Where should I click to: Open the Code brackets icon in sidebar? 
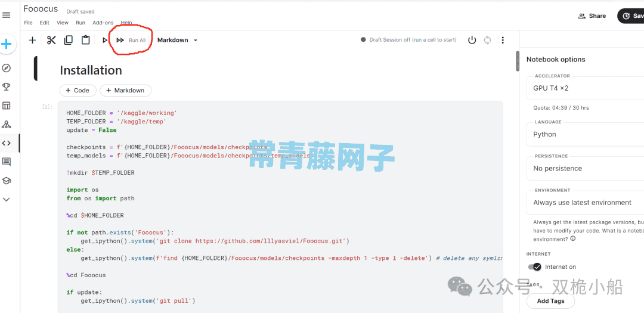[x=6, y=143]
